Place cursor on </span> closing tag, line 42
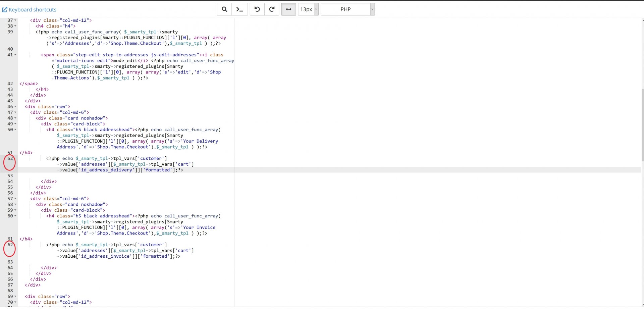Image resolution: width=644 pixels, height=309 pixels. (x=29, y=84)
